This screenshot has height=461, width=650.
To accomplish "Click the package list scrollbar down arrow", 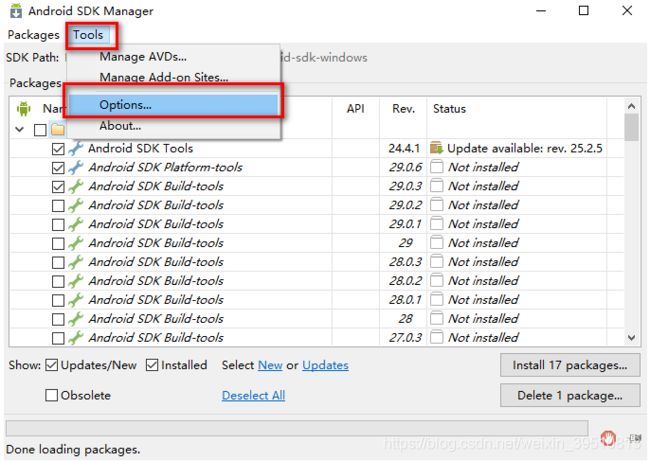I will coord(631,337).
